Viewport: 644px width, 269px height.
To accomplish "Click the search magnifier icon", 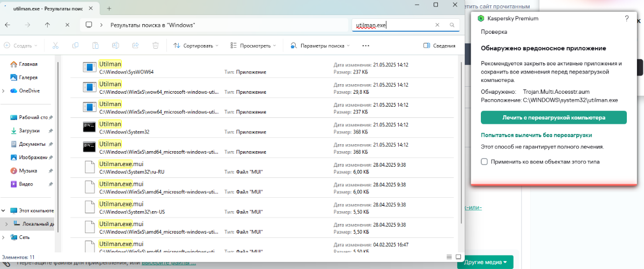I will 452,25.
